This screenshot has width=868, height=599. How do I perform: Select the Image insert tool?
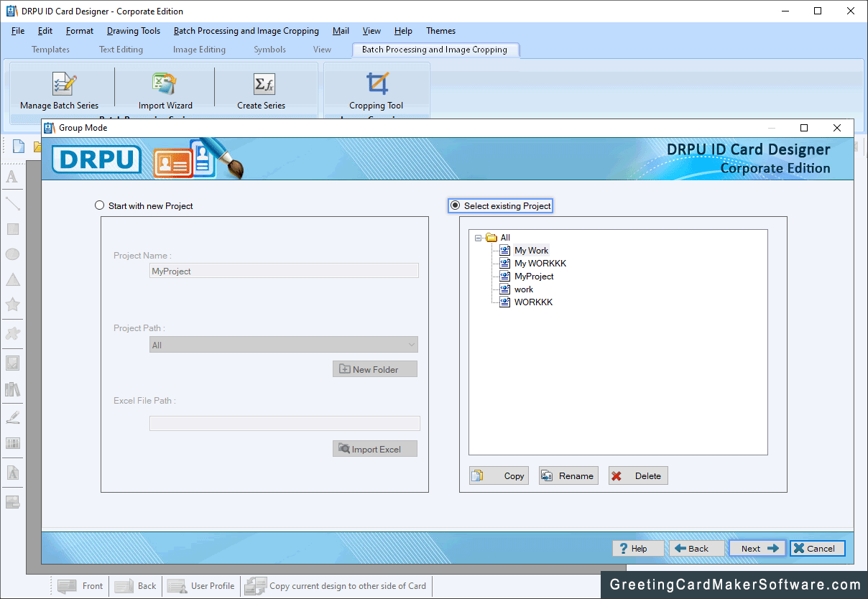pos(12,363)
